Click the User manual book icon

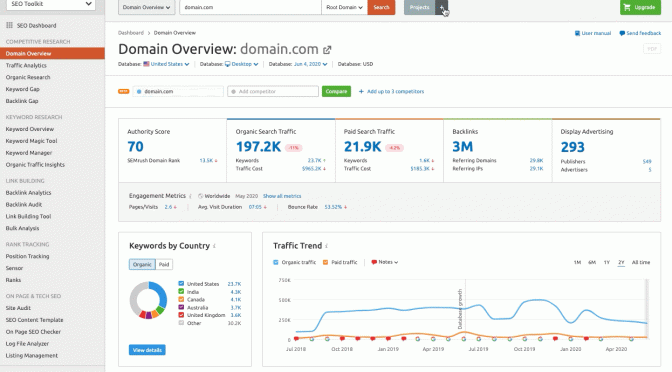click(577, 33)
